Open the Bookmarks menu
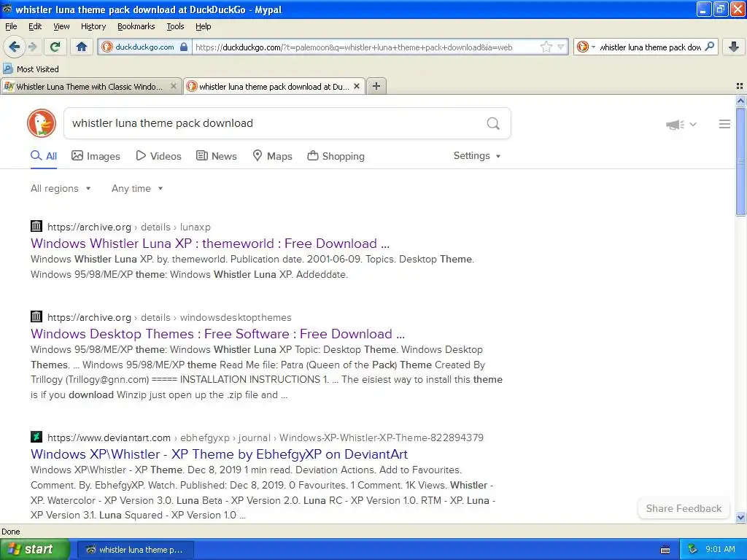This screenshot has width=747, height=560. [x=136, y=26]
